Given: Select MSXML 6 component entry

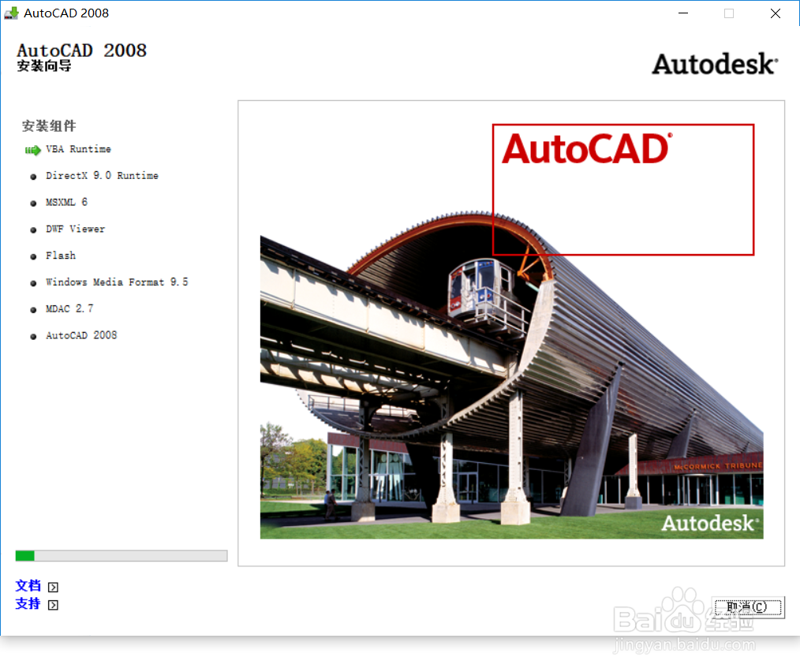Looking at the screenshot, I should pos(66,202).
